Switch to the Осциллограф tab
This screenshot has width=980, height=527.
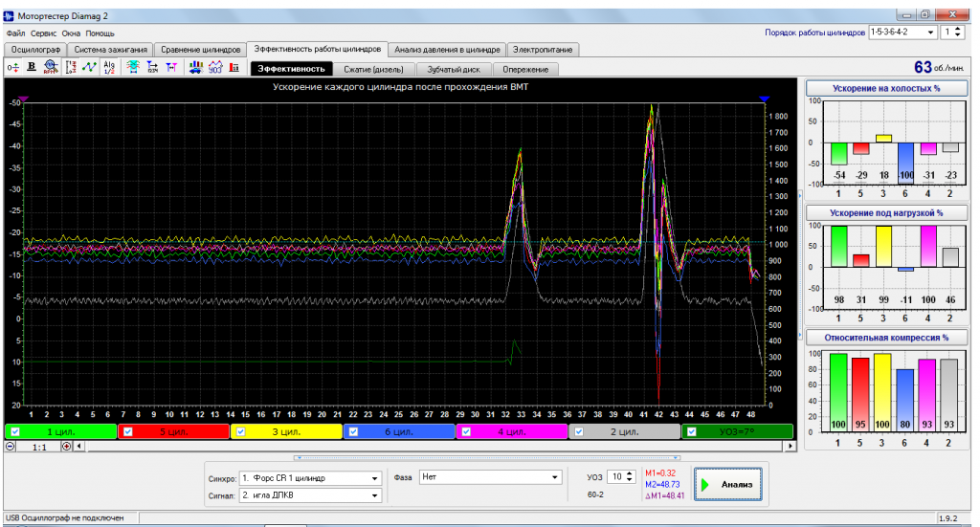pos(35,50)
